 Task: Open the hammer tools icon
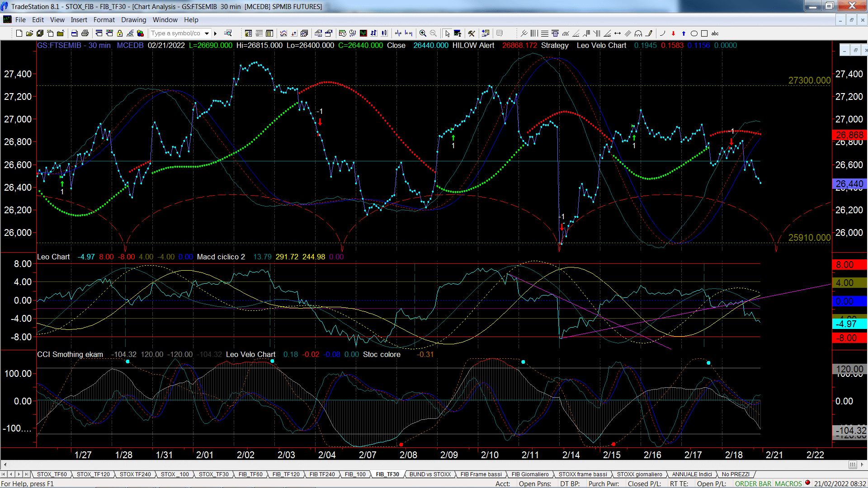coord(471,33)
